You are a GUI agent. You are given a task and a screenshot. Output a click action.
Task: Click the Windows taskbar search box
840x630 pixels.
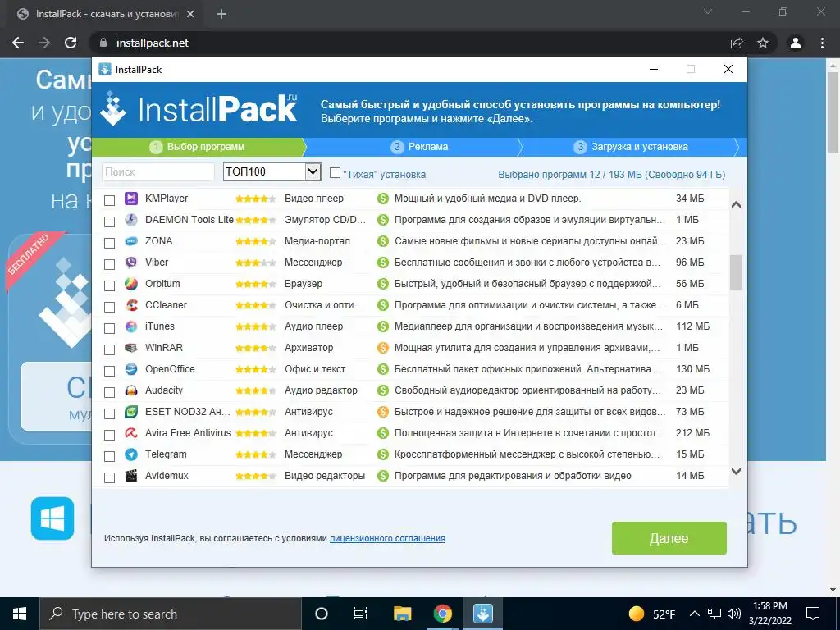pos(171,614)
